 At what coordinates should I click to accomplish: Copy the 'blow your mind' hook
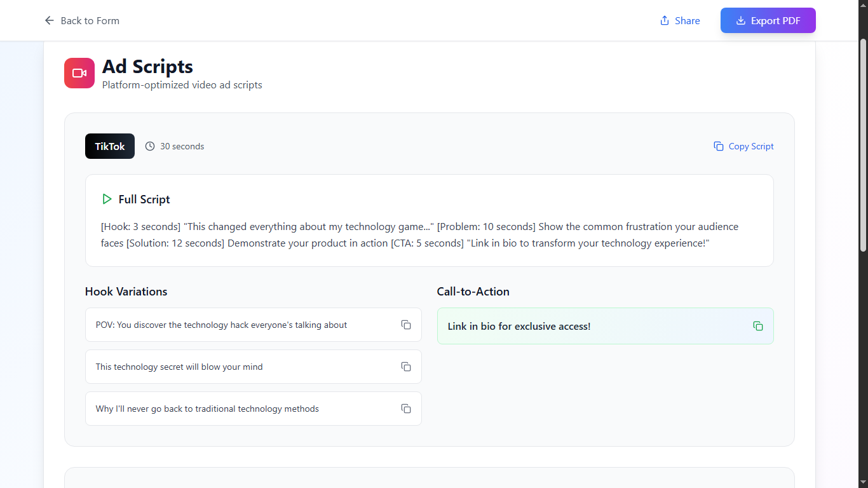406,367
